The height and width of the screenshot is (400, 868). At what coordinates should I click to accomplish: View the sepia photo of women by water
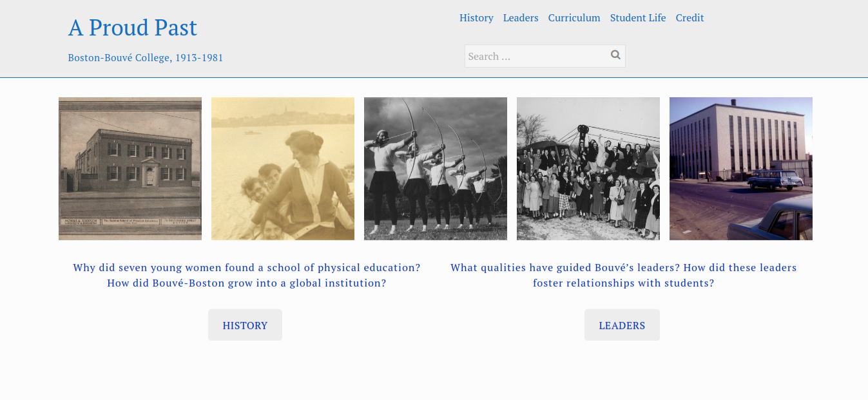tap(283, 169)
